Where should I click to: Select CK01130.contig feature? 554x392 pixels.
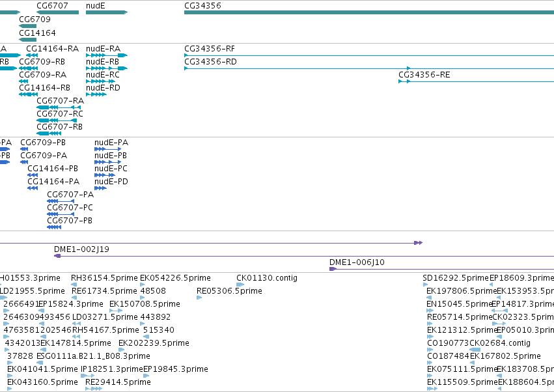coord(240,285)
